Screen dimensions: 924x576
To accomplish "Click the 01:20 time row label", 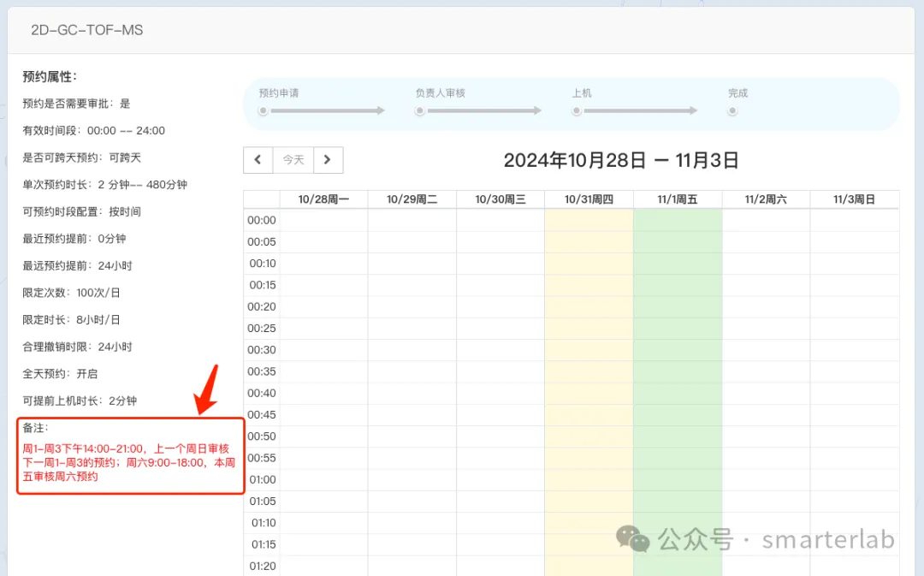I will [x=263, y=566].
